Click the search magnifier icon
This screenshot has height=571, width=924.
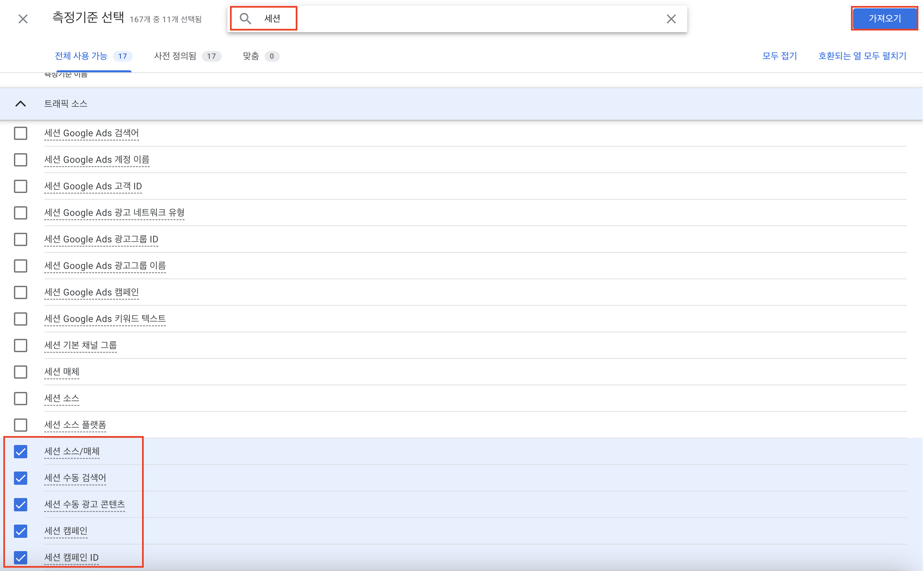click(x=245, y=19)
